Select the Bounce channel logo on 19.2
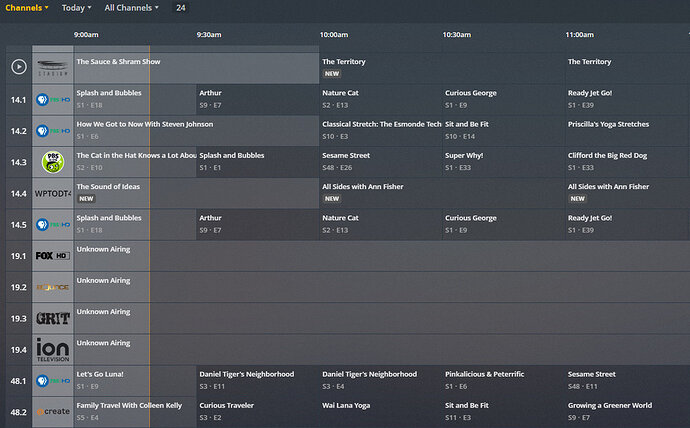The width and height of the screenshot is (690, 428). (x=53, y=287)
